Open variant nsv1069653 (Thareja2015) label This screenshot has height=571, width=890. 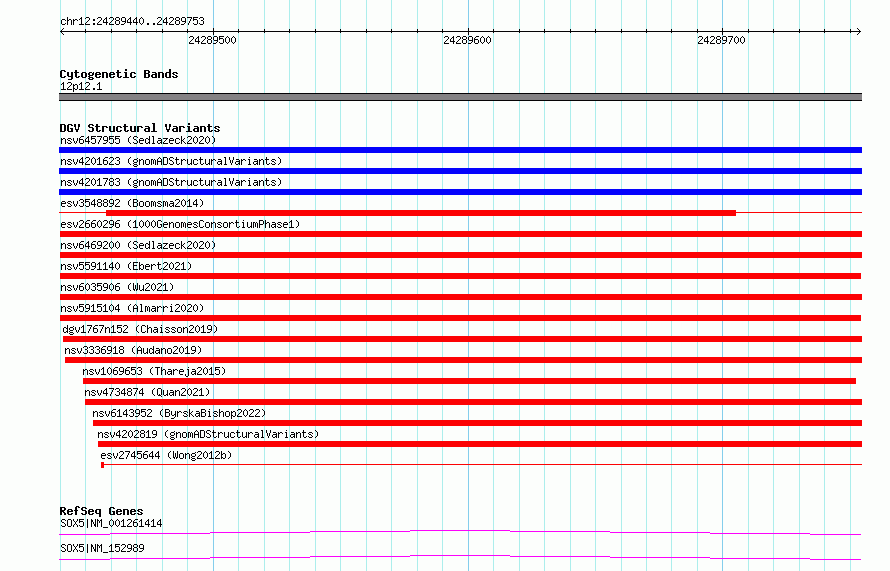[154, 371]
